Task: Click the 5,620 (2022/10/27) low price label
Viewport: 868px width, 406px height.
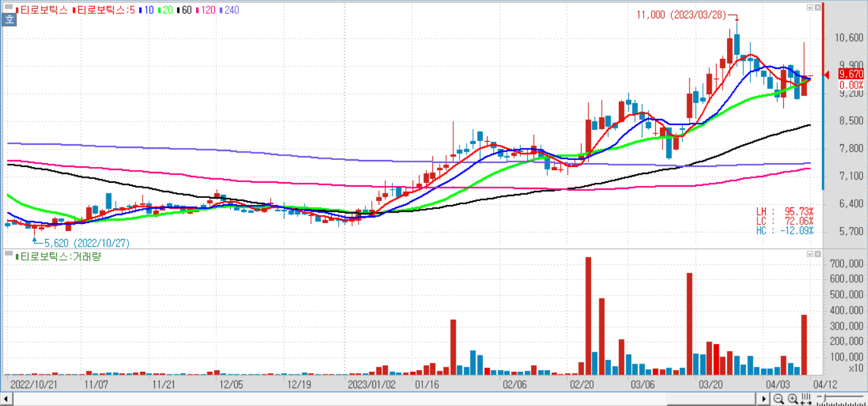Action: coord(87,243)
